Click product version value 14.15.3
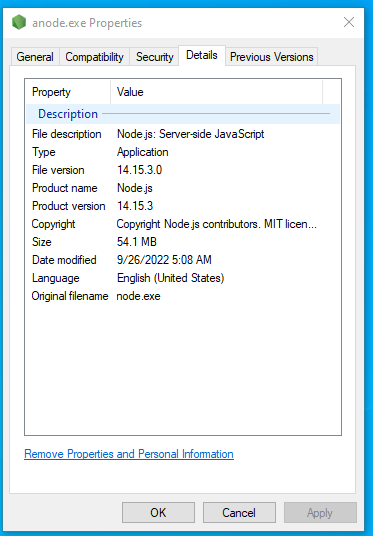This screenshot has width=373, height=536. [135, 206]
